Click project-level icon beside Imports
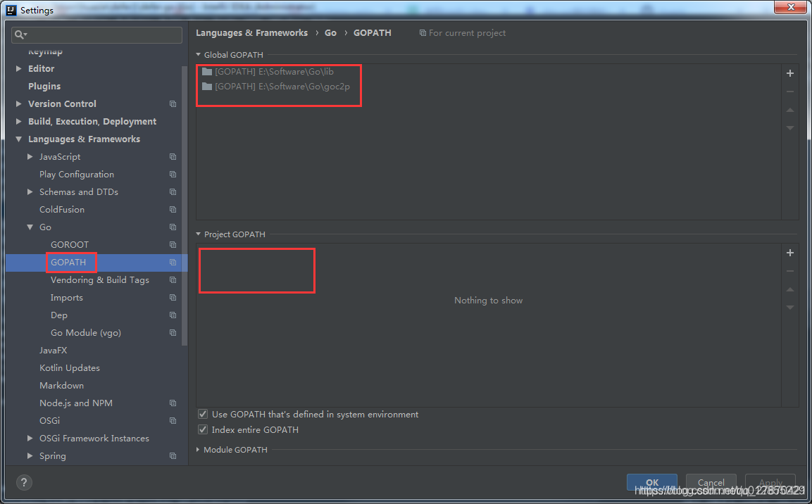812x504 pixels. (x=173, y=298)
